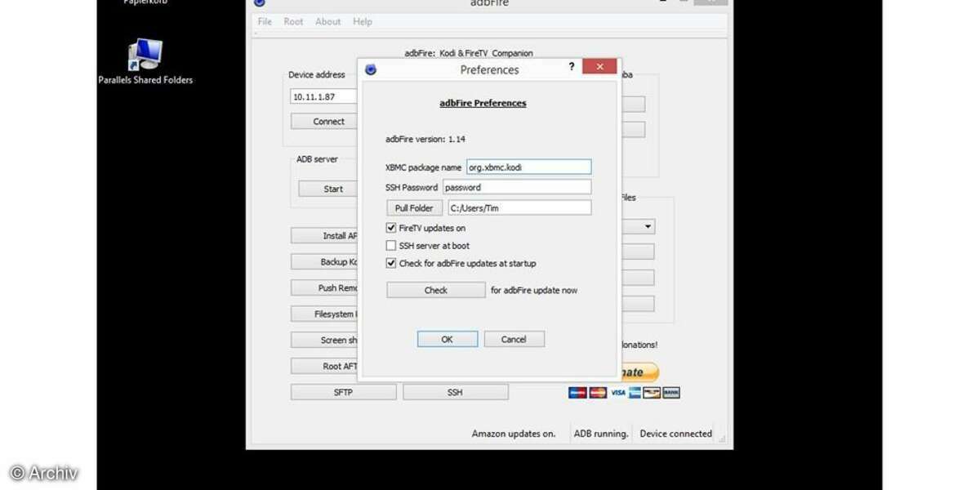
Task: Click 'adbFire: Kodi & FireTV Companion' text
Action: point(469,53)
